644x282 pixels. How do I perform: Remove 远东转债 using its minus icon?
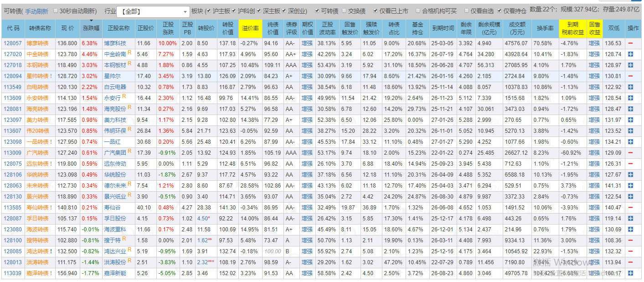coord(631,164)
